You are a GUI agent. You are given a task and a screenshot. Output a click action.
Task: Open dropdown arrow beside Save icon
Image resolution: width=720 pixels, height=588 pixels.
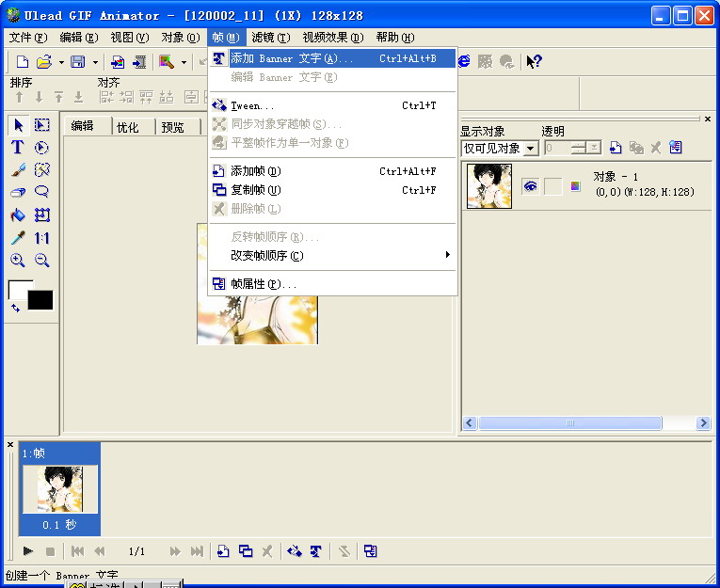tap(95, 62)
